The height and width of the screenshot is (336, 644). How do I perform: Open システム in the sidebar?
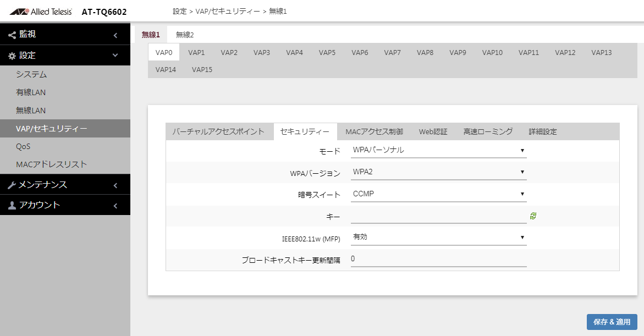[x=65, y=74]
